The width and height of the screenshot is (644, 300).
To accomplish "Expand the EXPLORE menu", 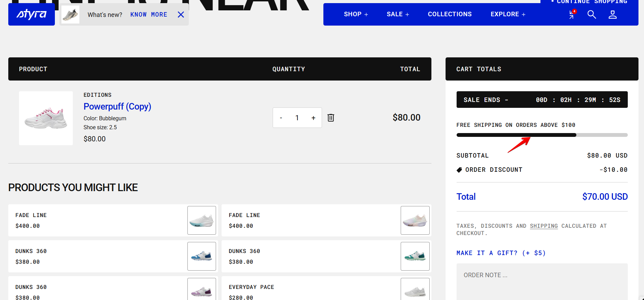I will click(508, 14).
